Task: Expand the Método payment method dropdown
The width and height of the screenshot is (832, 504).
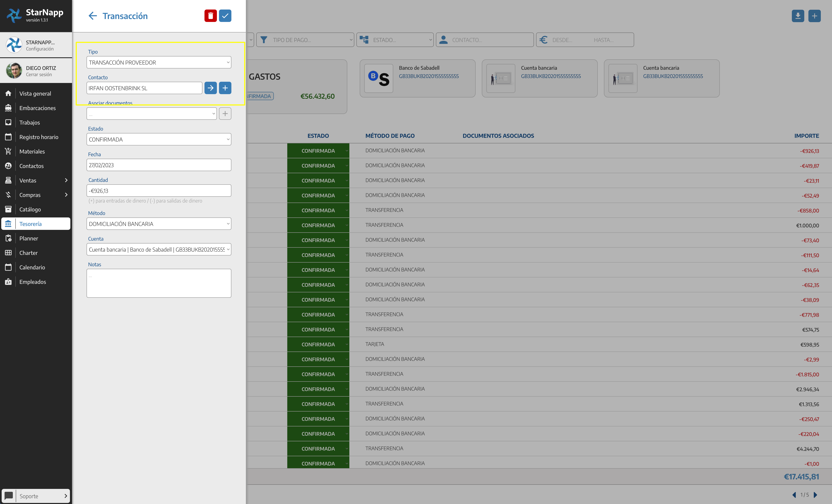Action: (159, 224)
